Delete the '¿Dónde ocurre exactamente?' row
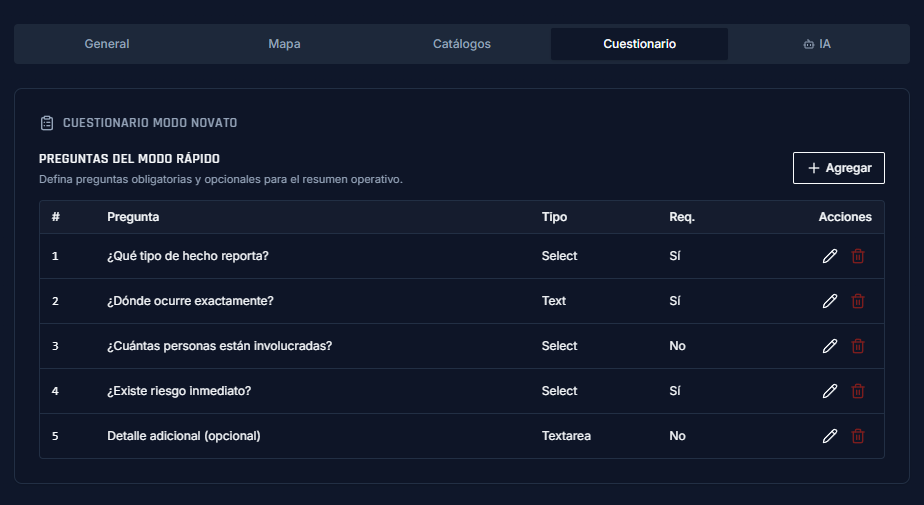924x505 pixels. point(858,301)
